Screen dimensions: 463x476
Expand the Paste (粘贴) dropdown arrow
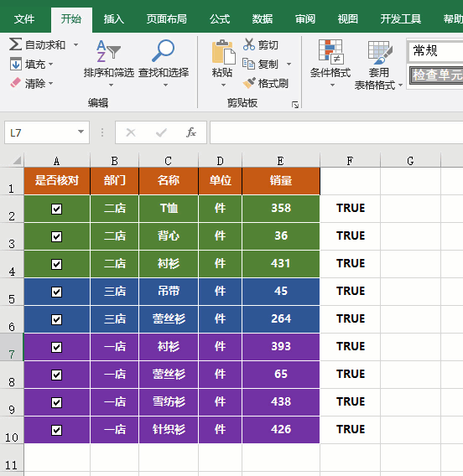223,85
